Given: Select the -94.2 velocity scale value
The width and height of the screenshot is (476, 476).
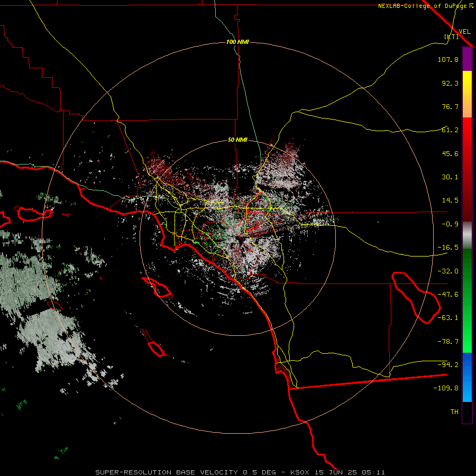Looking at the screenshot, I should point(448,364).
